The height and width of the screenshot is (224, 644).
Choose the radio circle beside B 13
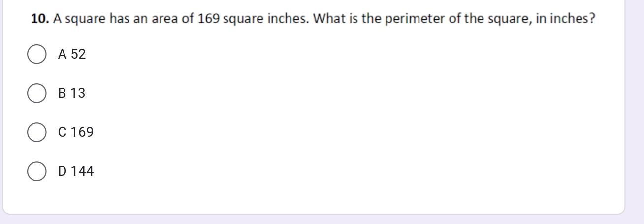coord(37,93)
